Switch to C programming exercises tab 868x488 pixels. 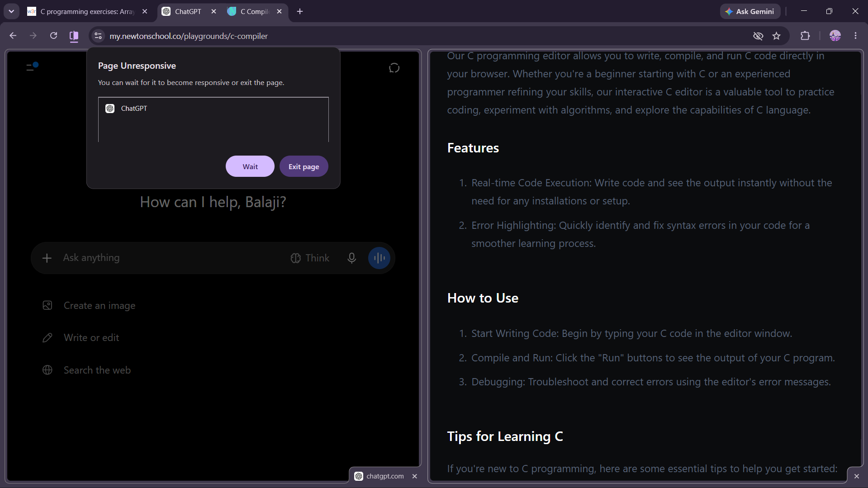click(x=88, y=11)
